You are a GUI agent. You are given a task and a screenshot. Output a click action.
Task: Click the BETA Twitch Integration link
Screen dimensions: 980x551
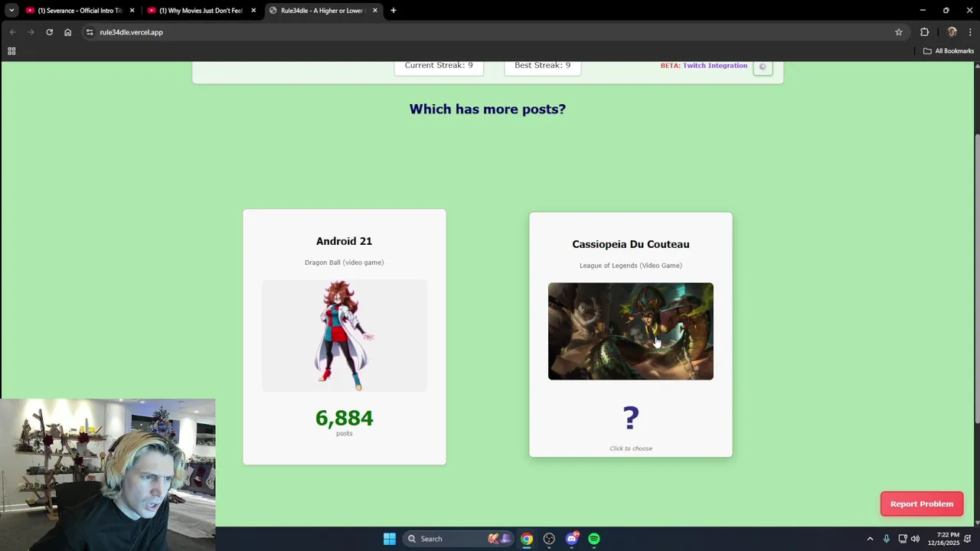point(704,66)
